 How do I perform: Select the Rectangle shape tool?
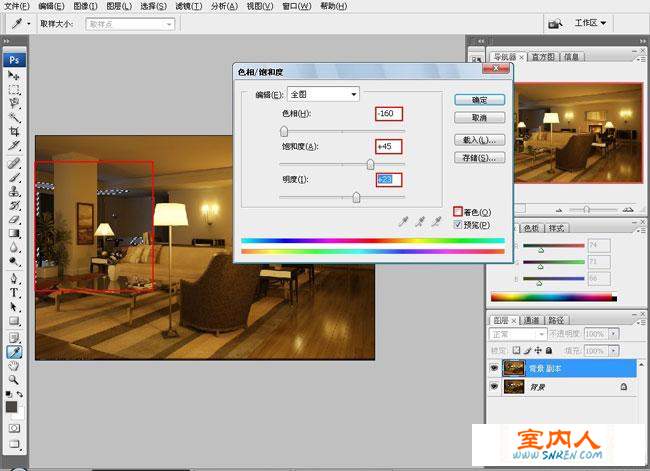point(14,321)
